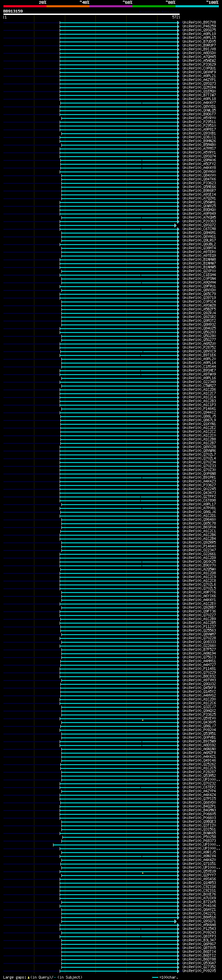This screenshot has height=980, width=222.
Task: Click the UniRef100_Q0P6N8 label
Action: [199, 474]
